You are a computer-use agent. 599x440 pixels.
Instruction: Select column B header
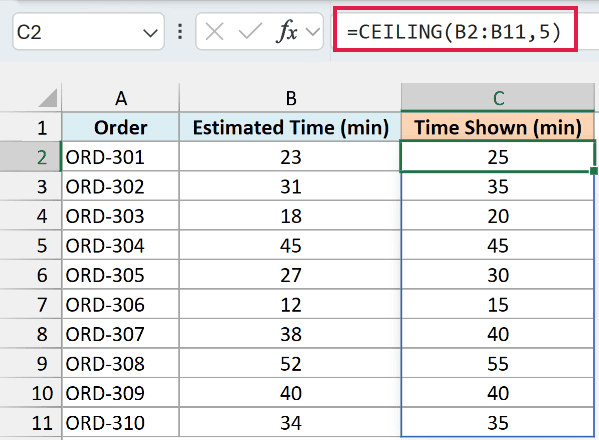(290, 98)
